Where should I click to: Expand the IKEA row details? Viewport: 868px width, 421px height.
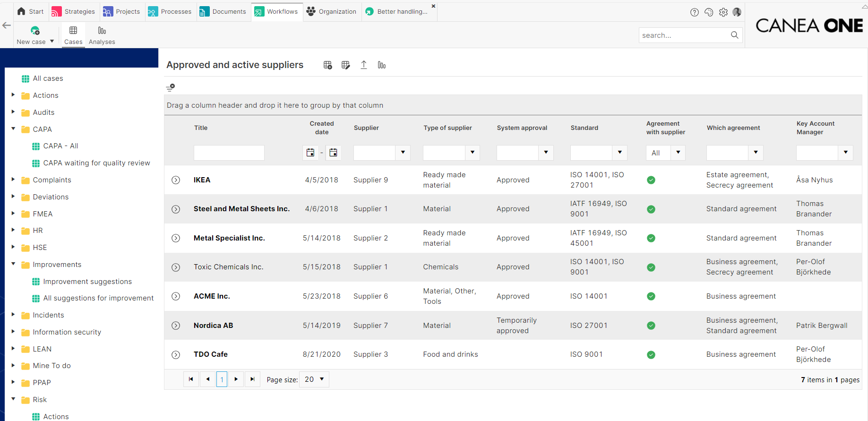176,180
